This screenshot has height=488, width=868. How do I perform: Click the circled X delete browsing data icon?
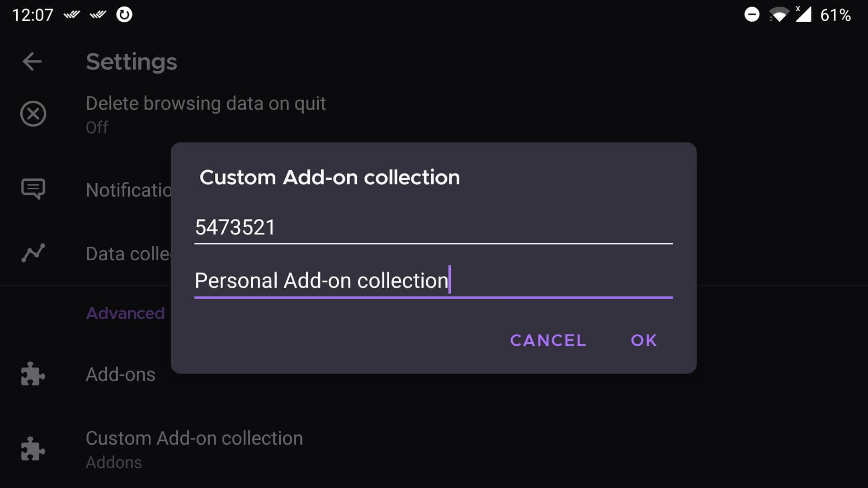33,113
